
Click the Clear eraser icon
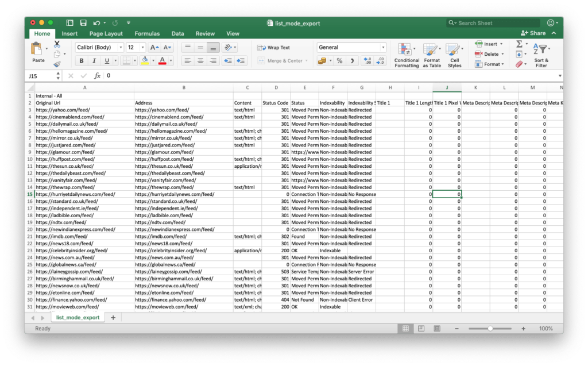pyautogui.click(x=519, y=64)
